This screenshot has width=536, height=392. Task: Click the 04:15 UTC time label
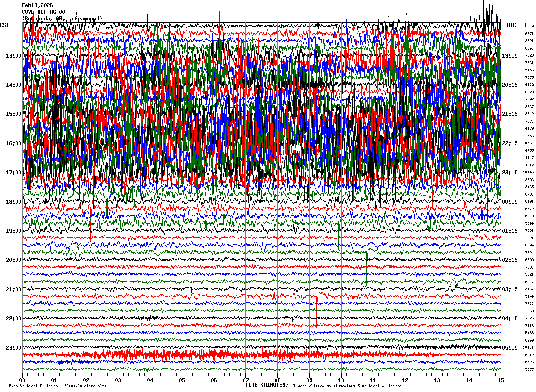(x=510, y=319)
